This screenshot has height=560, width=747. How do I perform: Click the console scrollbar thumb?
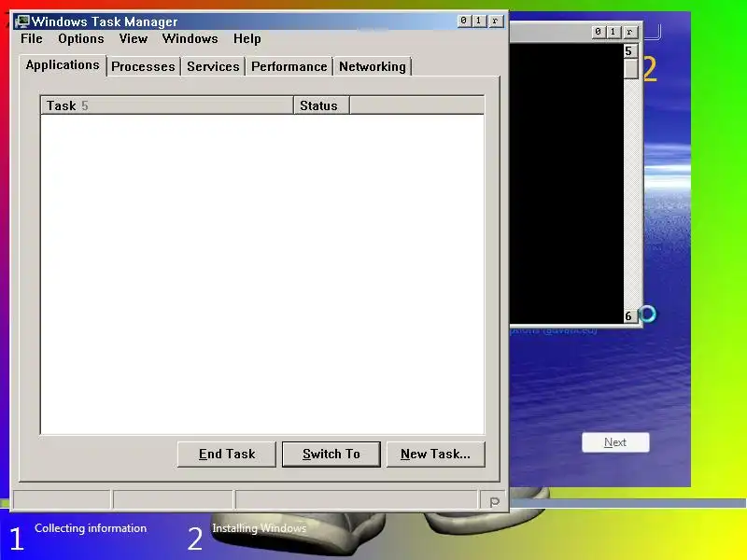click(631, 69)
